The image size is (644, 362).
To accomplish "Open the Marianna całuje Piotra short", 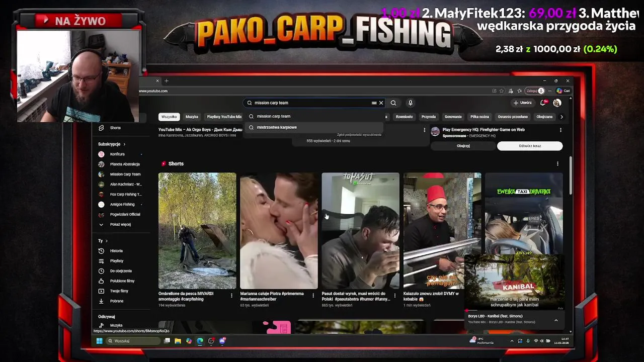I will (x=279, y=231).
